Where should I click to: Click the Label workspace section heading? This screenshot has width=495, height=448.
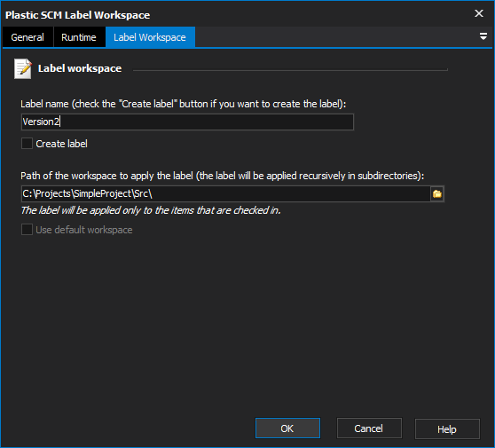tap(80, 68)
